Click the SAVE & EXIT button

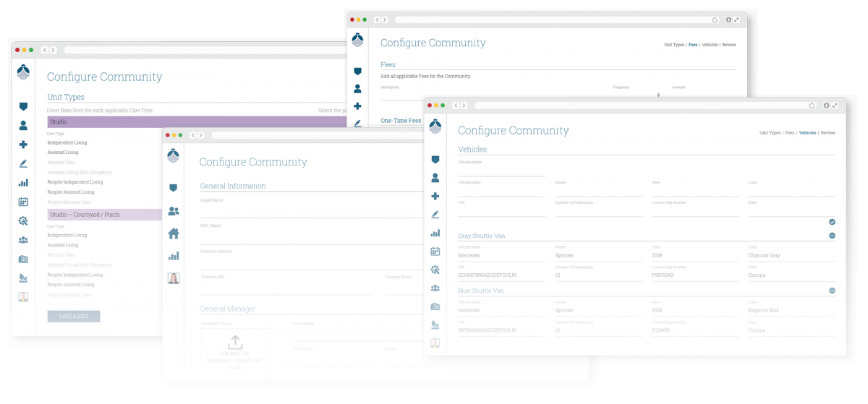pos(74,317)
